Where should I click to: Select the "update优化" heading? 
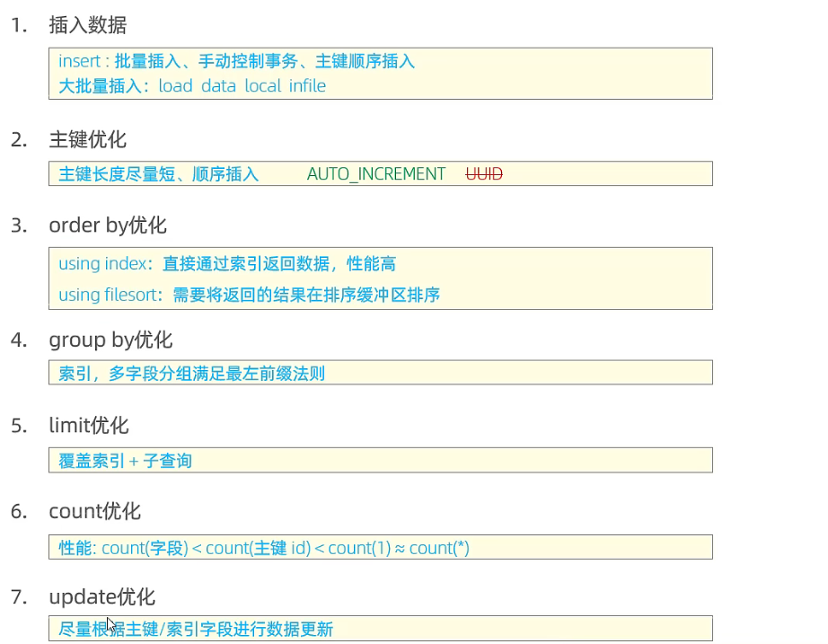click(101, 597)
